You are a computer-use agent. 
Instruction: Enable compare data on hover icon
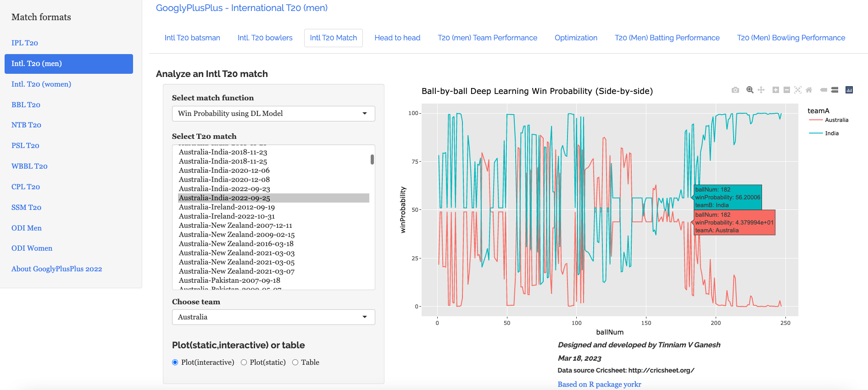(835, 90)
